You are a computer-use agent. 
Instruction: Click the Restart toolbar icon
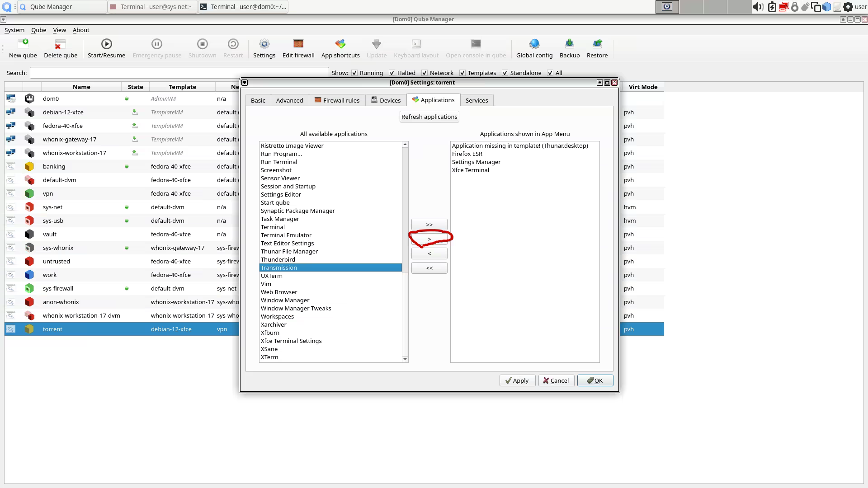click(x=233, y=44)
